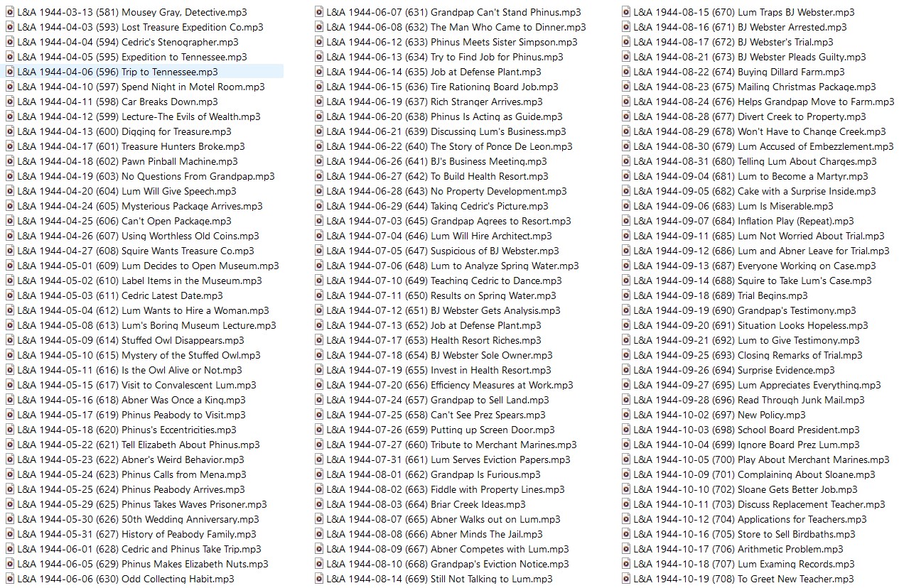
Task: Click the file icon beside Teaching Cedric to Dance
Action: pos(319,281)
